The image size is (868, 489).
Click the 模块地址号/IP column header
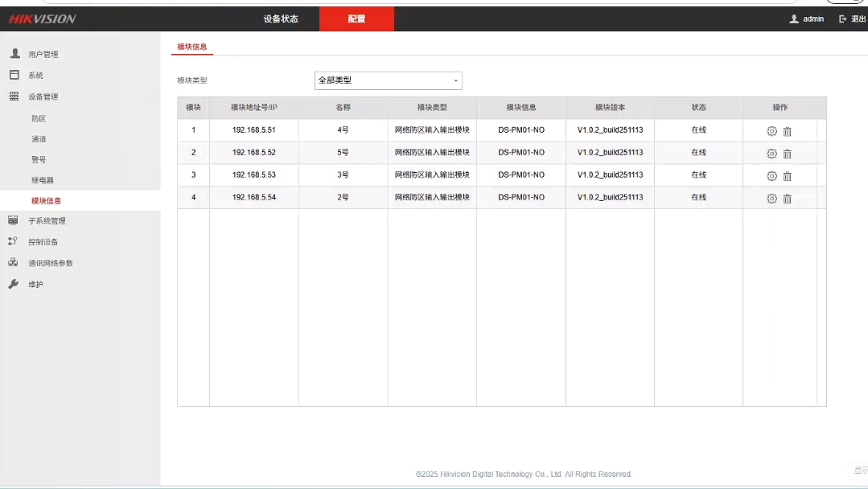(x=253, y=108)
